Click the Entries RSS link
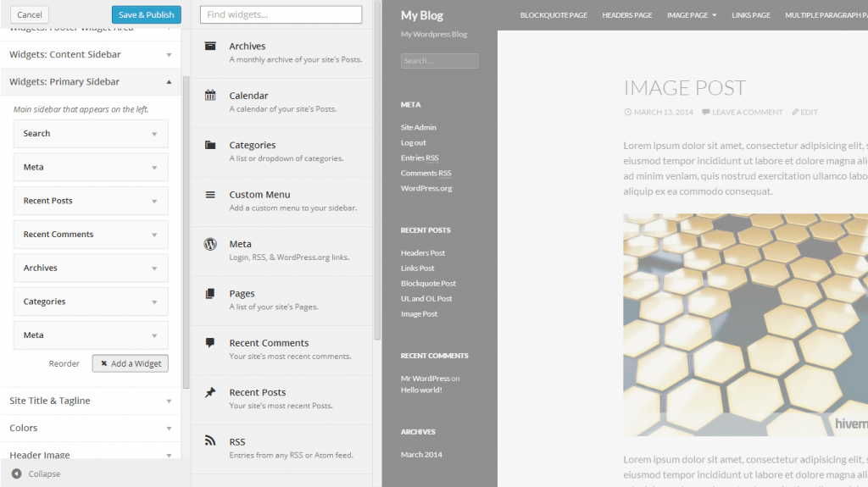The width and height of the screenshot is (868, 487). 420,158
